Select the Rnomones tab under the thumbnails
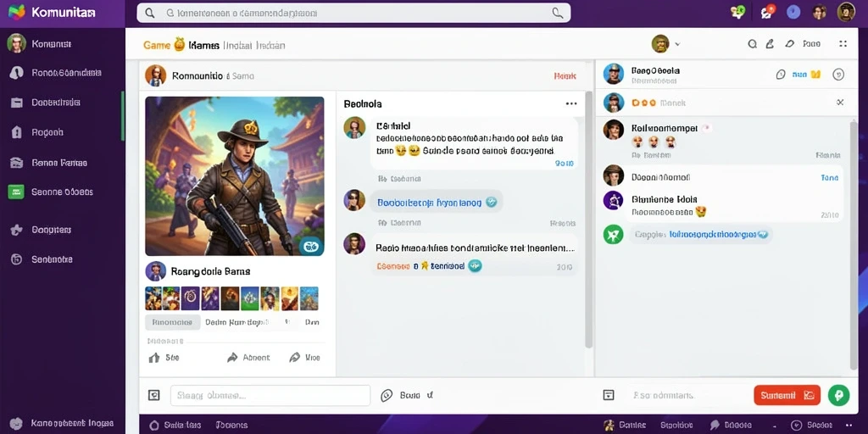 (173, 322)
